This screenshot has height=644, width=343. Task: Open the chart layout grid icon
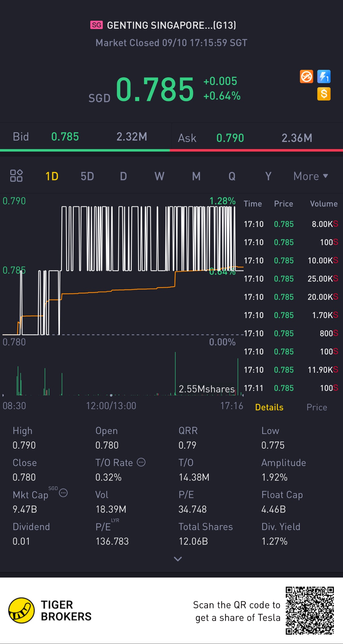coord(16,176)
